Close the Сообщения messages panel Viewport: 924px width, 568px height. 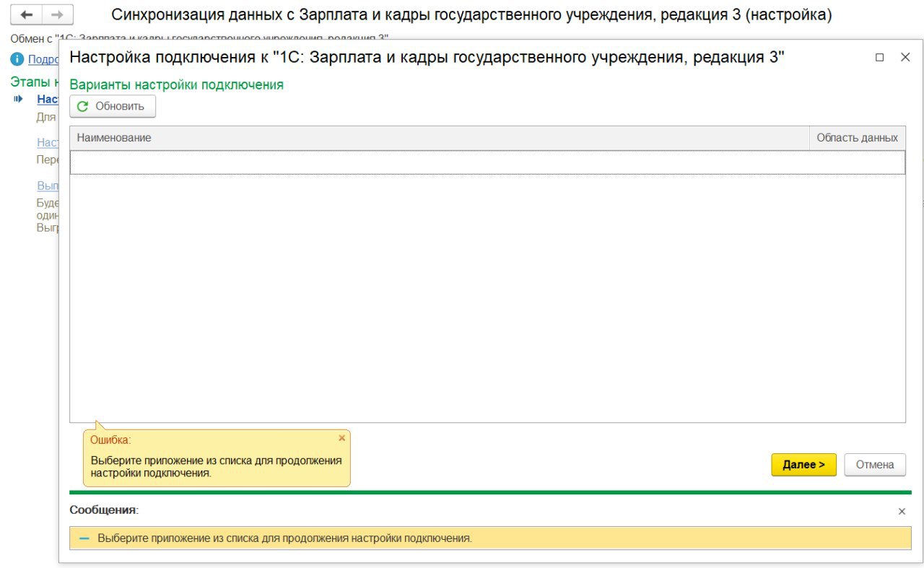click(x=902, y=511)
